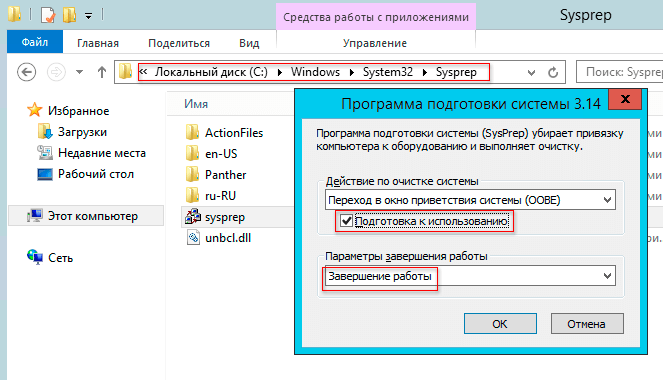Refresh the Sysprep folder view
Image resolution: width=663 pixels, height=380 pixels.
coord(553,73)
